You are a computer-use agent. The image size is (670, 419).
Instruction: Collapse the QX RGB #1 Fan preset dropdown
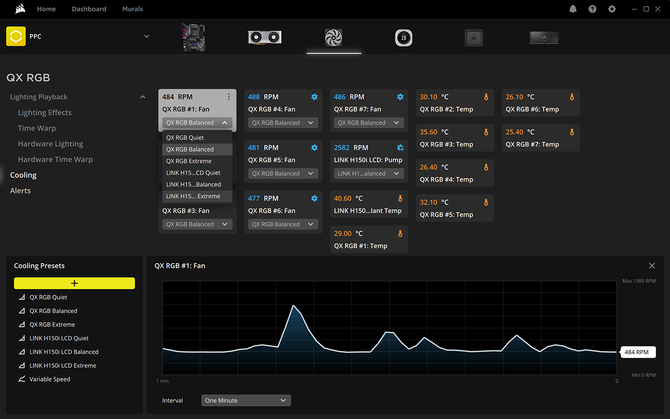click(197, 123)
